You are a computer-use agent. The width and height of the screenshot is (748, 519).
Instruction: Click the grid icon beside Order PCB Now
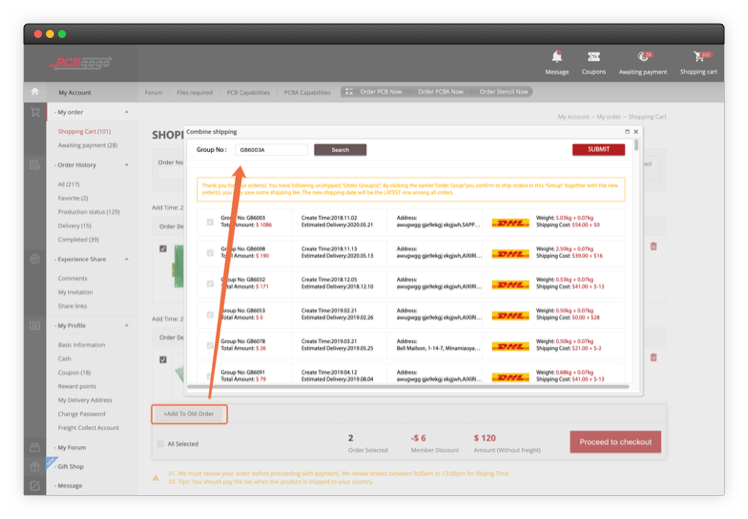coord(349,92)
